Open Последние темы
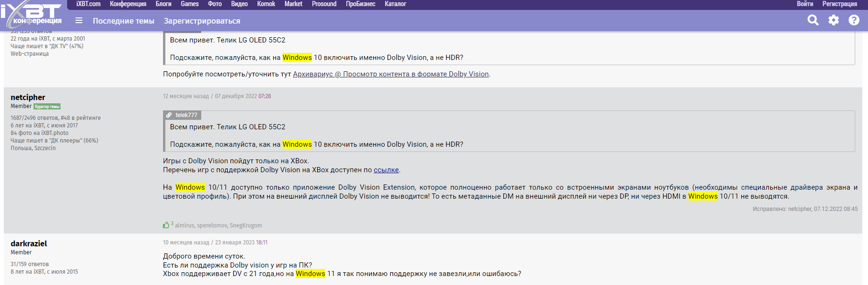This screenshot has height=285, width=868. pyautogui.click(x=123, y=21)
